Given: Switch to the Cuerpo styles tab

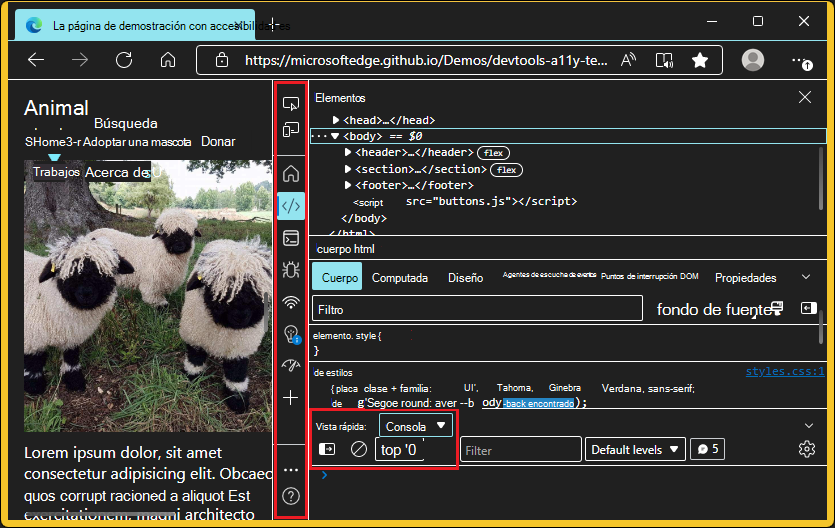Looking at the screenshot, I should [338, 277].
